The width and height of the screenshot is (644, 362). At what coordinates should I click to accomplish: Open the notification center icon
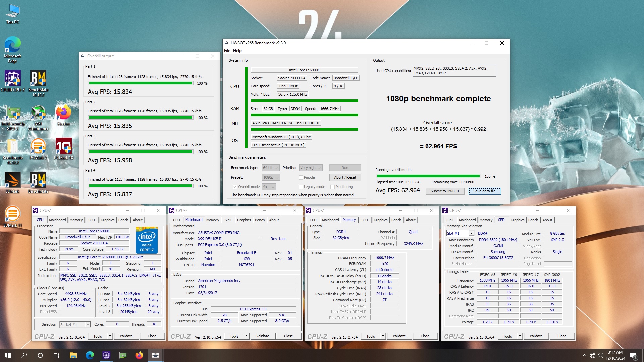[634, 355]
